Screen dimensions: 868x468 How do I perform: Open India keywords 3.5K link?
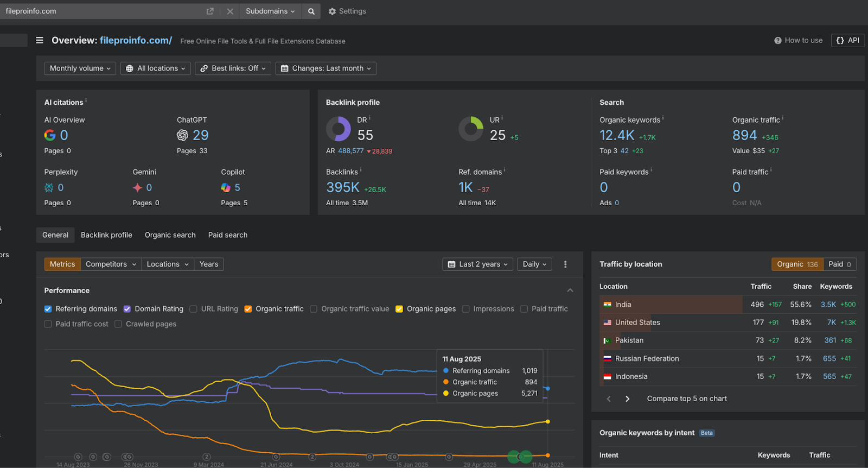[828, 305]
